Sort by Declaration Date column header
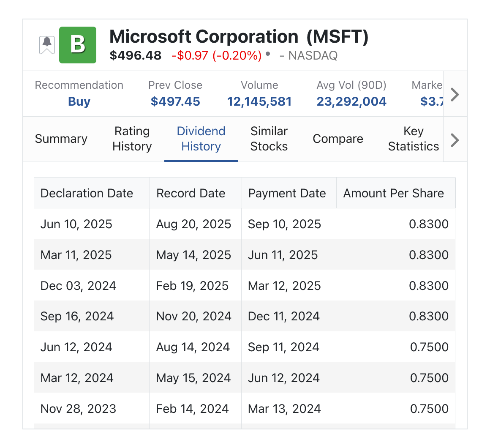Image resolution: width=490 pixels, height=448 pixels. tap(87, 193)
